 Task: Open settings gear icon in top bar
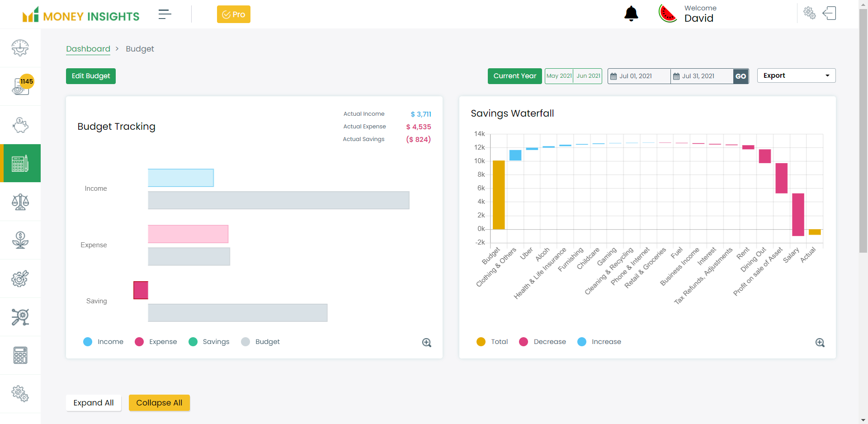(x=809, y=13)
